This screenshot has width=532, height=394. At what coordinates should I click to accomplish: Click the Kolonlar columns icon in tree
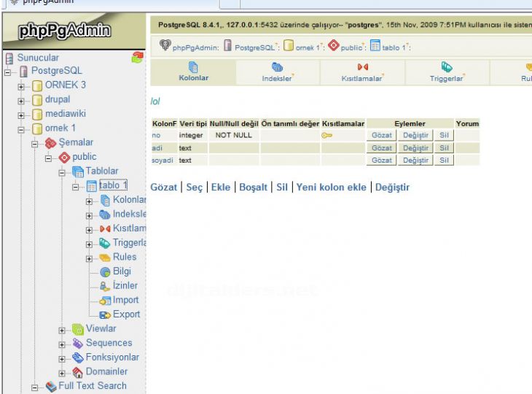tap(105, 201)
